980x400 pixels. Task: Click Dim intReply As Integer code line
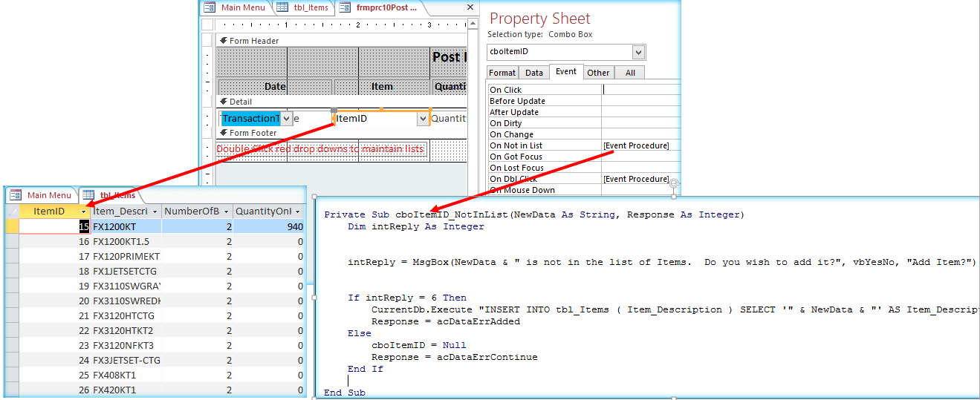pos(416,226)
